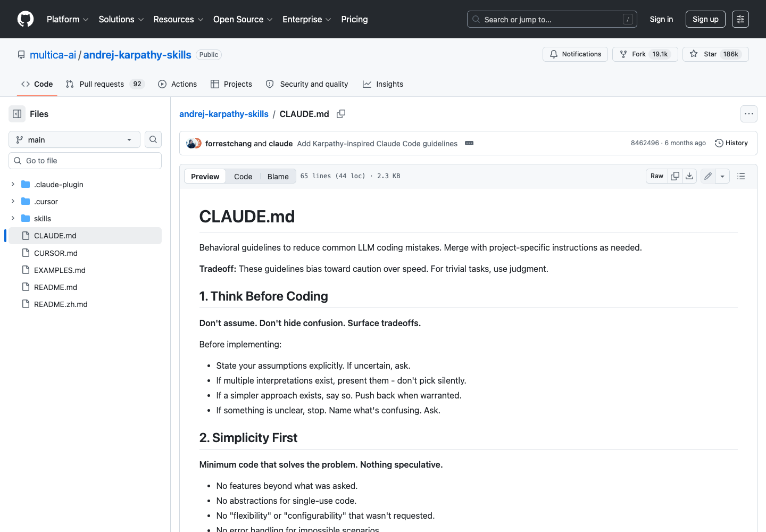Focus the Go to file input
Viewport: 766px width, 532px height.
[85, 161]
